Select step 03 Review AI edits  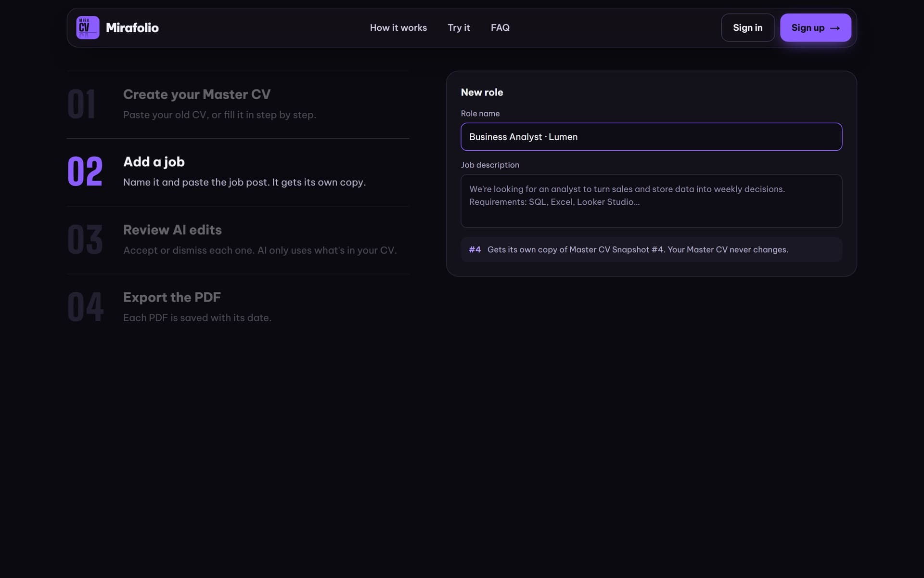[x=238, y=240]
